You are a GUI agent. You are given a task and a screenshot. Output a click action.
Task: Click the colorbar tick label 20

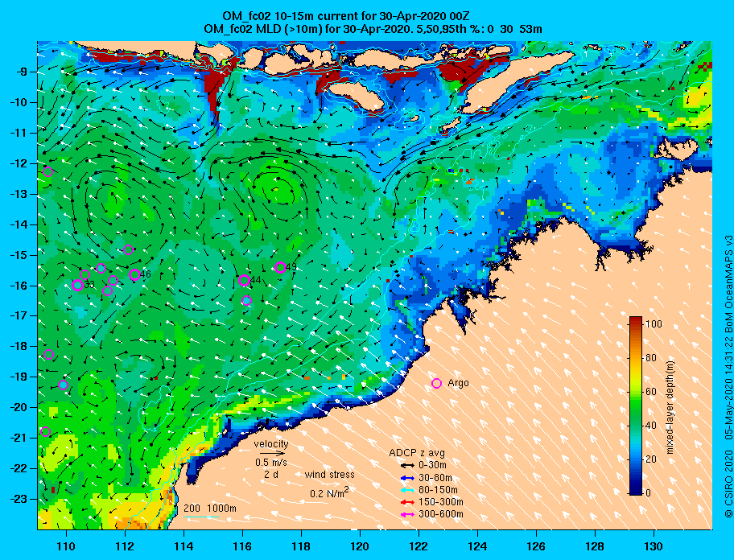[x=651, y=459]
